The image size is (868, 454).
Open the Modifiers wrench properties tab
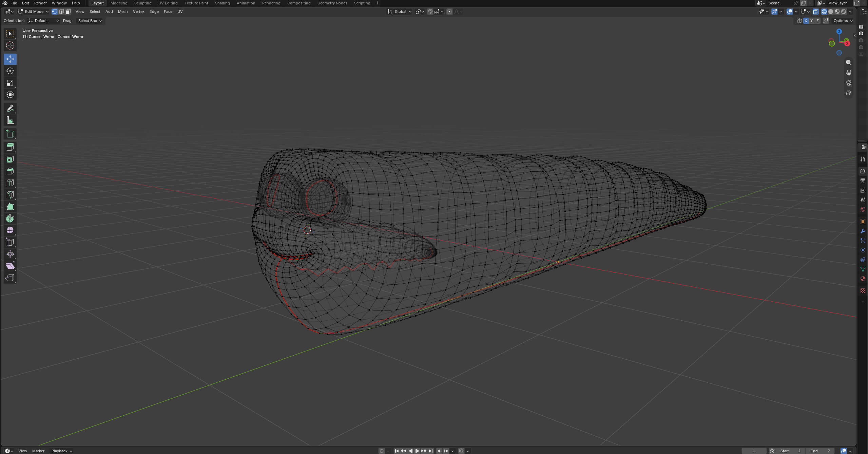point(863,231)
